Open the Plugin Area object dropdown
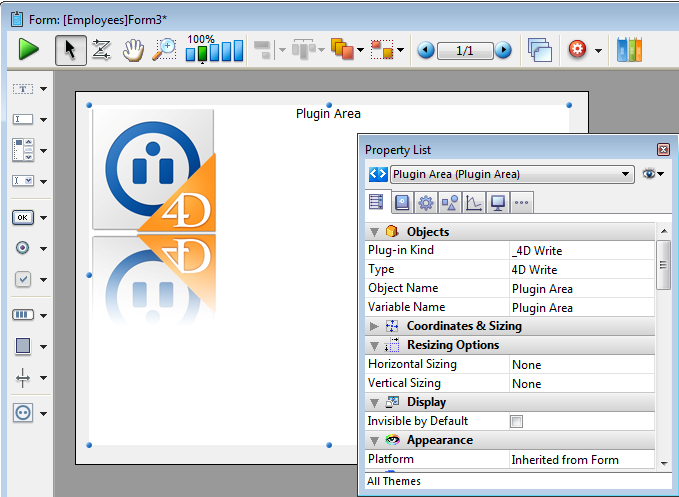Screen dimensions: 679x497 (626, 174)
